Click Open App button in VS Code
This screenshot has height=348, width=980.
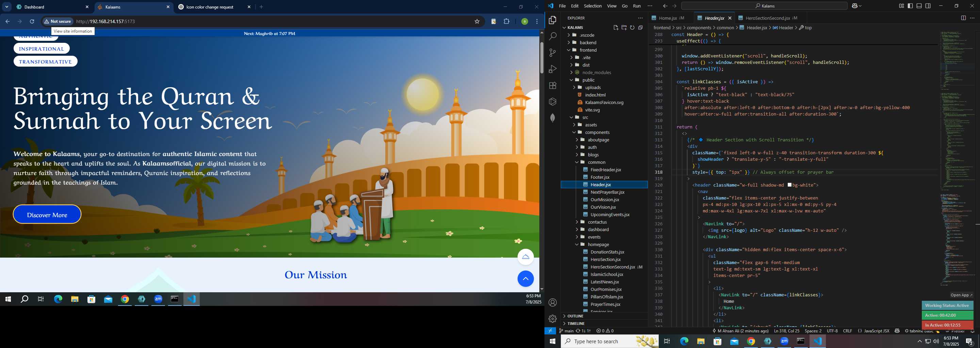coord(961,295)
